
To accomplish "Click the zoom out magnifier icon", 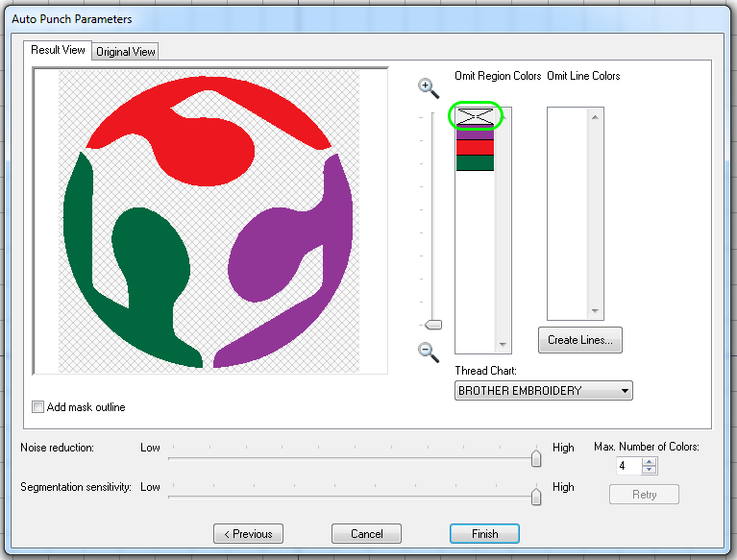I will 429,352.
